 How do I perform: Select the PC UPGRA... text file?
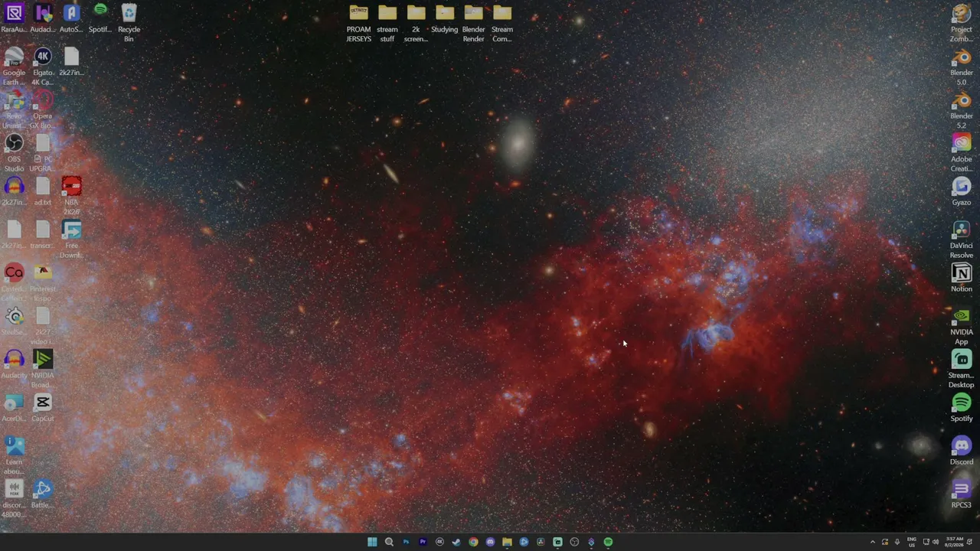click(43, 153)
